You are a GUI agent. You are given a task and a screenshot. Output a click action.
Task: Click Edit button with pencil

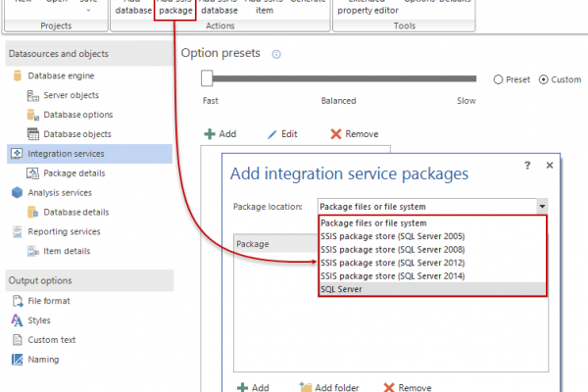click(x=282, y=134)
